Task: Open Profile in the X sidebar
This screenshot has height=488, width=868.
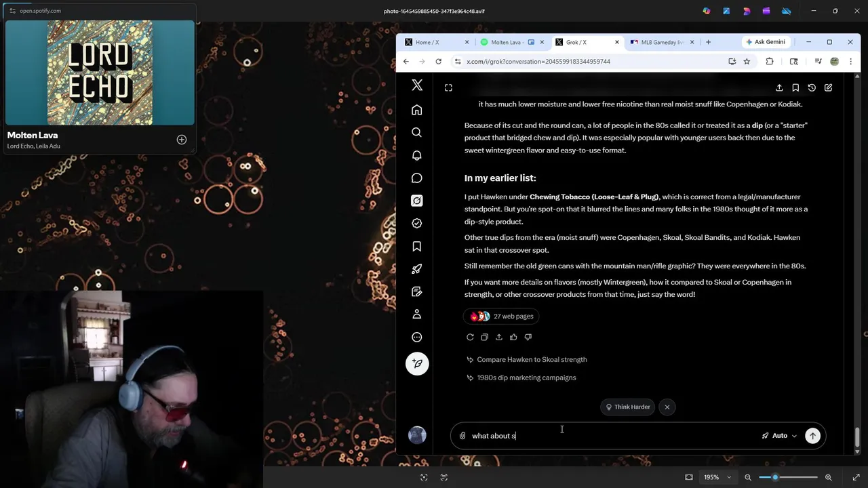Action: [x=417, y=314]
